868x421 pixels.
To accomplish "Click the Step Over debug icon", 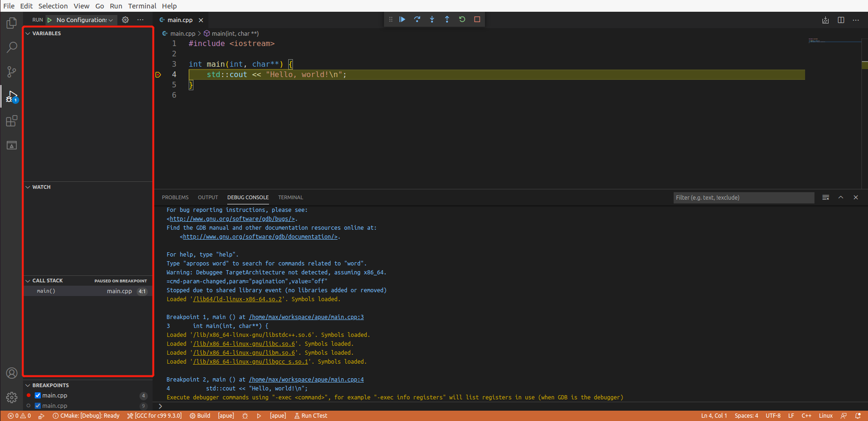I will (x=417, y=19).
